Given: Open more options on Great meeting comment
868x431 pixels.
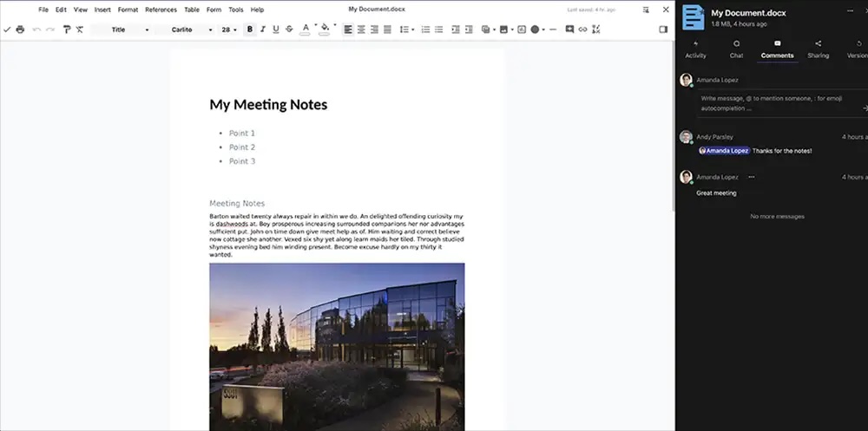Looking at the screenshot, I should pyautogui.click(x=751, y=177).
